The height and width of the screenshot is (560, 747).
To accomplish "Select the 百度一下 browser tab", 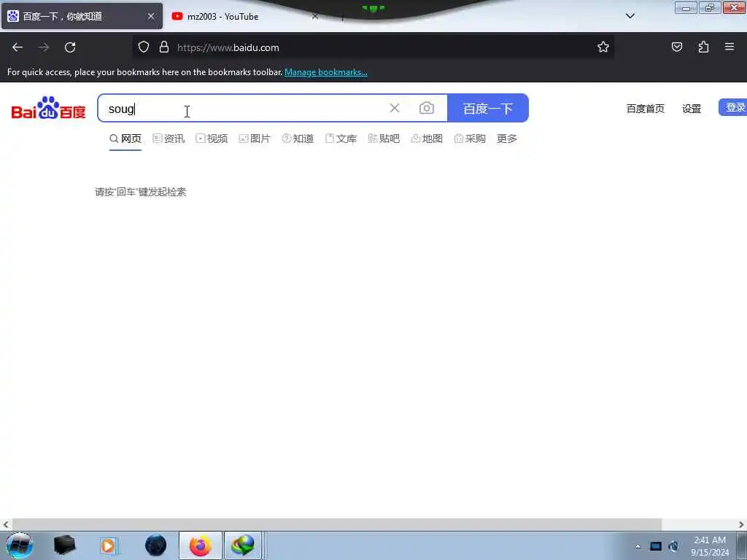I will (82, 16).
